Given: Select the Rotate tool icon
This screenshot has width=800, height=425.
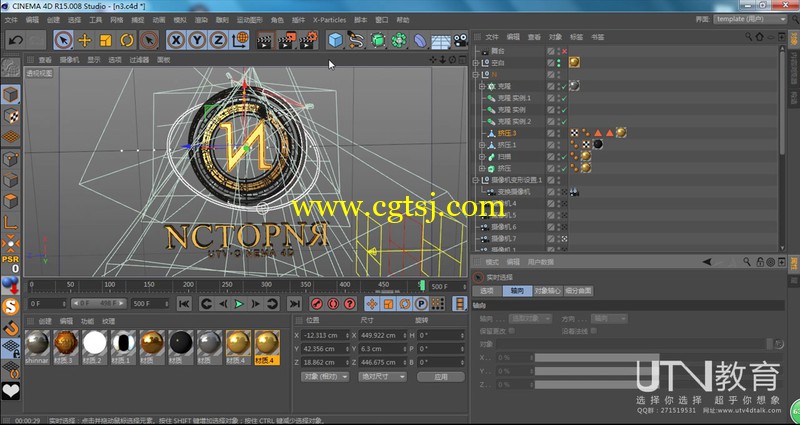Looking at the screenshot, I should pos(127,40).
